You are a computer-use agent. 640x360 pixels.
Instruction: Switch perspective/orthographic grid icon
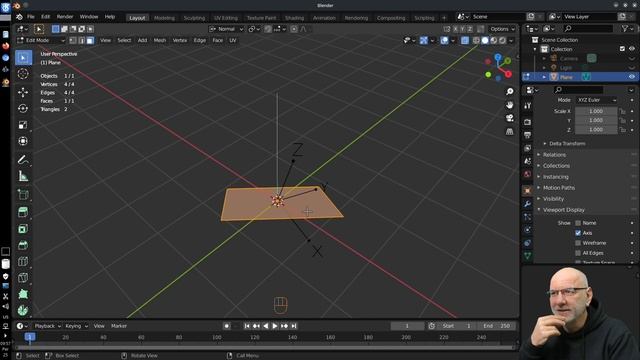tap(509, 131)
